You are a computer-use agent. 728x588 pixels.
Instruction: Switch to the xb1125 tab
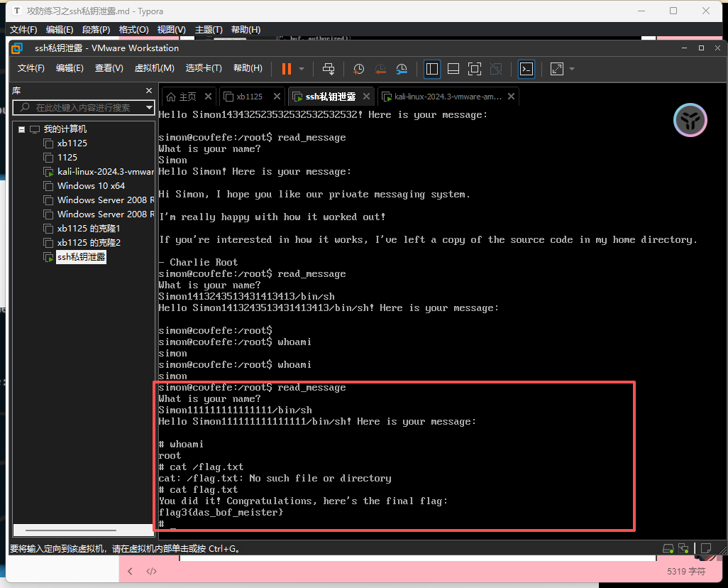tap(249, 97)
